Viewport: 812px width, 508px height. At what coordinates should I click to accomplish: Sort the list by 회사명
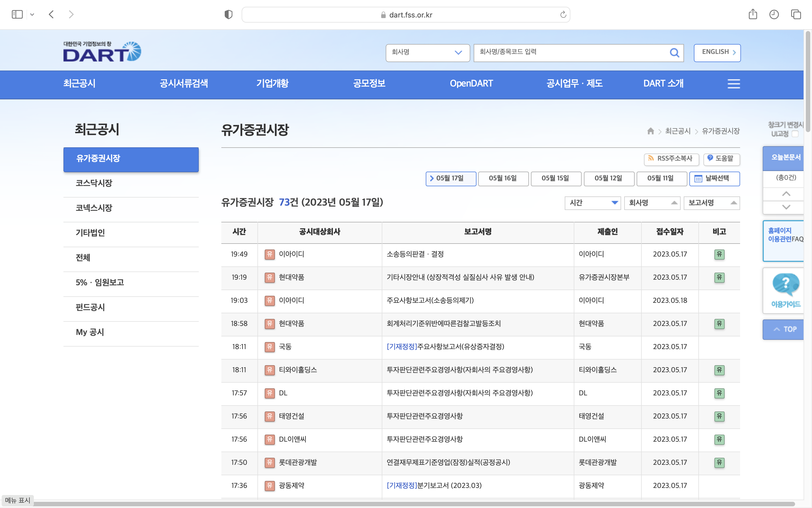(652, 203)
